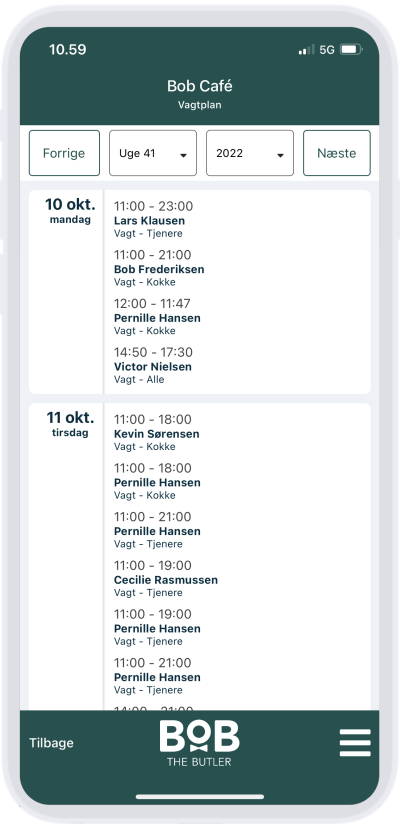The image size is (400, 824).
Task: Tap the Bob Café title
Action: pyautogui.click(x=200, y=86)
